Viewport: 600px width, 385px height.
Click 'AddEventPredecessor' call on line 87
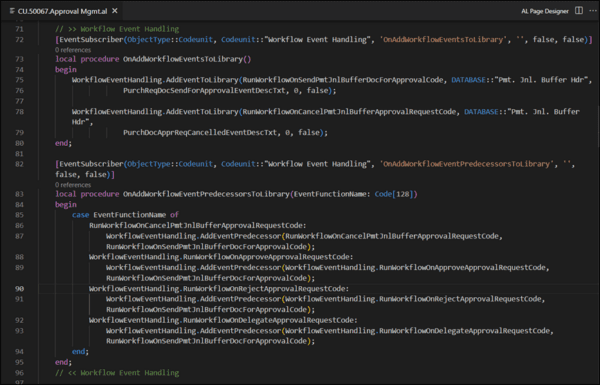(x=240, y=236)
